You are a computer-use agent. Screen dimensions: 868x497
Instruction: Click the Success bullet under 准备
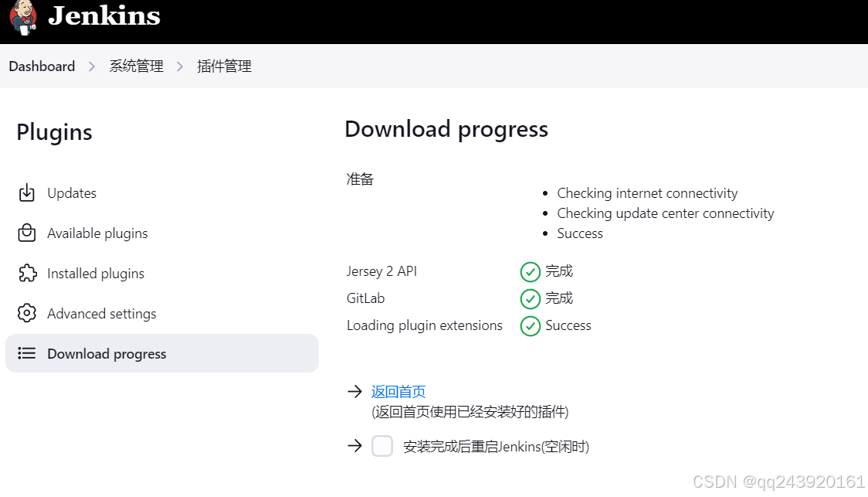pos(580,233)
